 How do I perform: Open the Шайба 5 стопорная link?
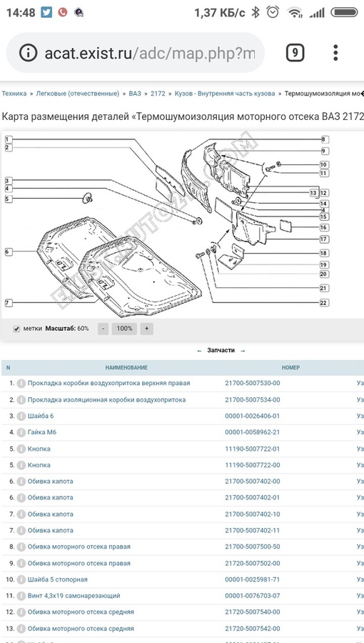[x=58, y=579]
